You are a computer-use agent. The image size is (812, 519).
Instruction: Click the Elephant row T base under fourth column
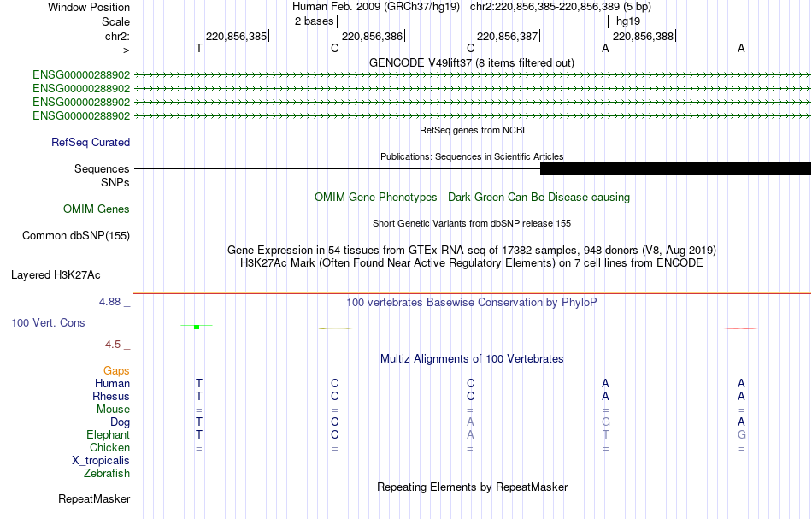605,434
